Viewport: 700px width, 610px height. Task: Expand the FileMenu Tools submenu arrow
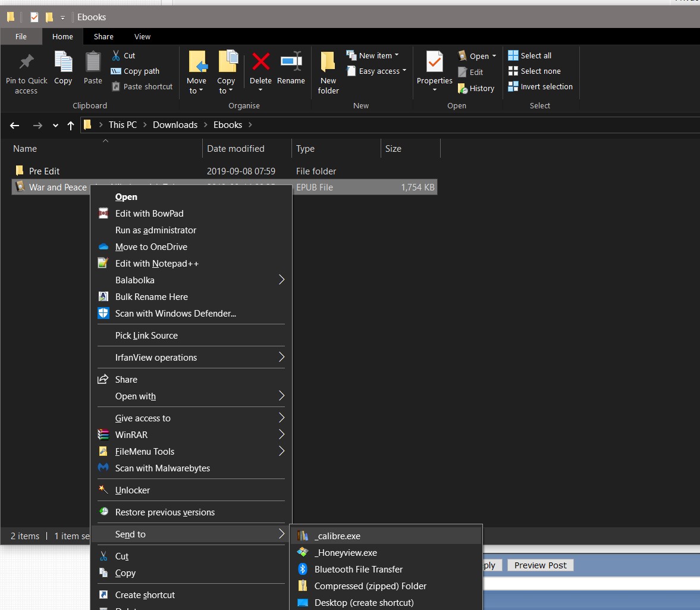[282, 451]
